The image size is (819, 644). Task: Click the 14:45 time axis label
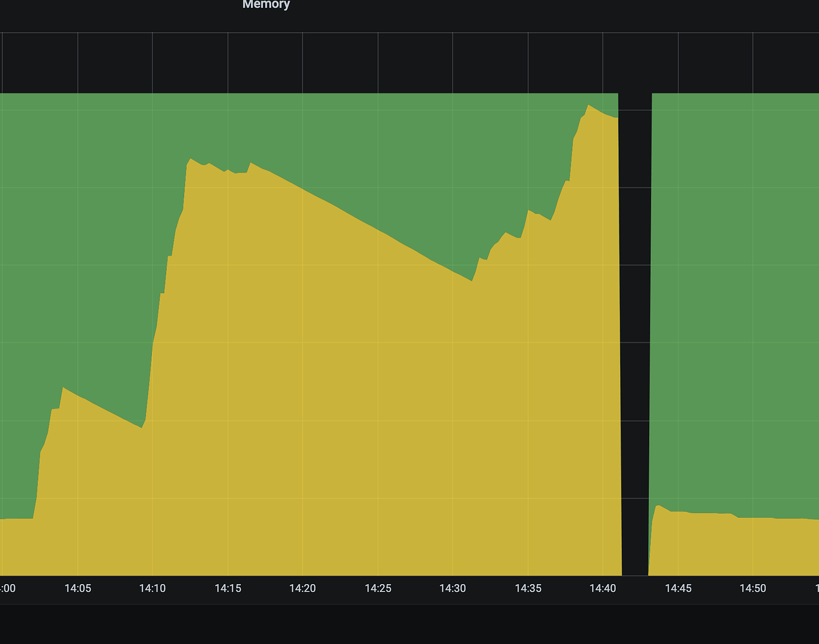678,588
